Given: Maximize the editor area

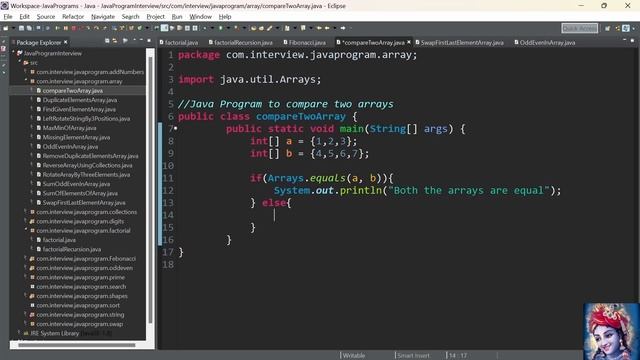Looking at the screenshot, I should pos(633,40).
